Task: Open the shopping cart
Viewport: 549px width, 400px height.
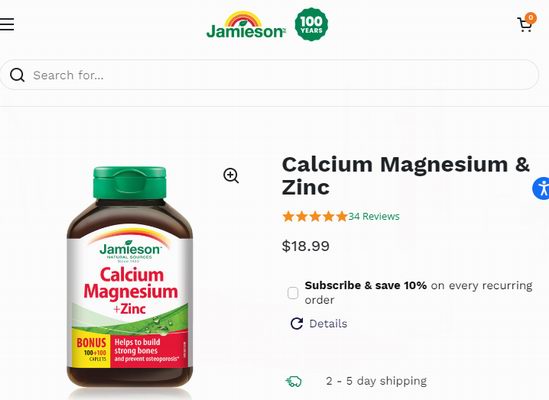Action: [x=524, y=25]
